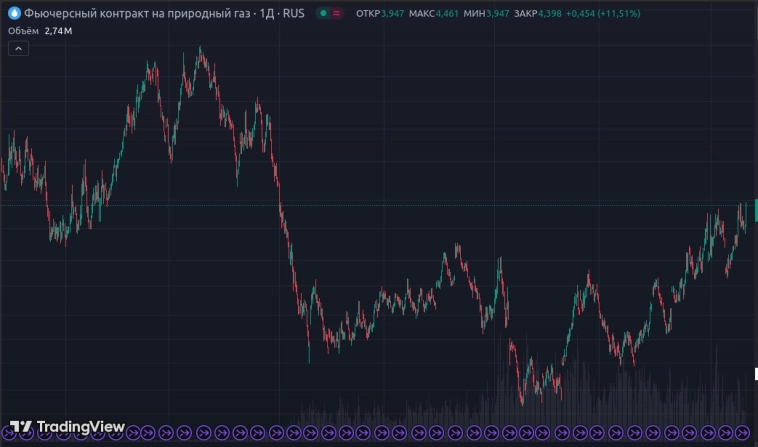Viewport: 758px width, 447px height.
Task: Click the 2,74M volume value
Action: 58,31
